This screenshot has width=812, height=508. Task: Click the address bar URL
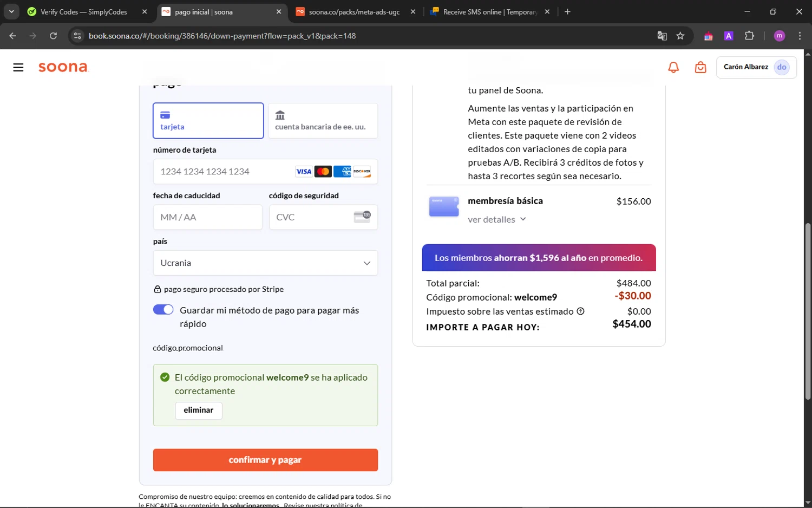point(222,36)
